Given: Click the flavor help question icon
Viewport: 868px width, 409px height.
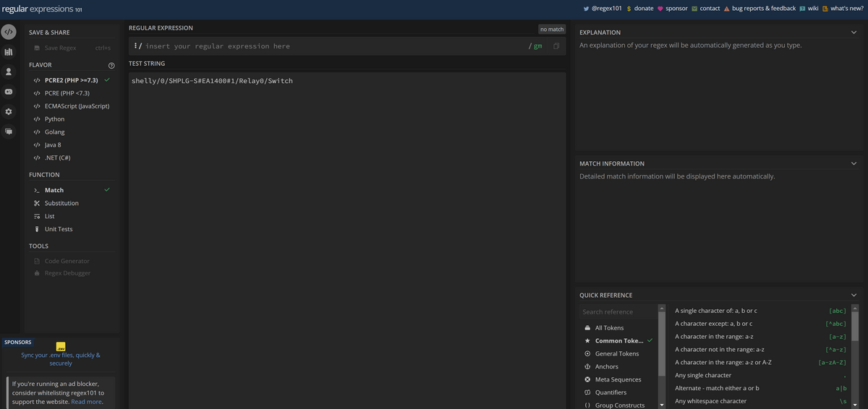Looking at the screenshot, I should (x=111, y=66).
